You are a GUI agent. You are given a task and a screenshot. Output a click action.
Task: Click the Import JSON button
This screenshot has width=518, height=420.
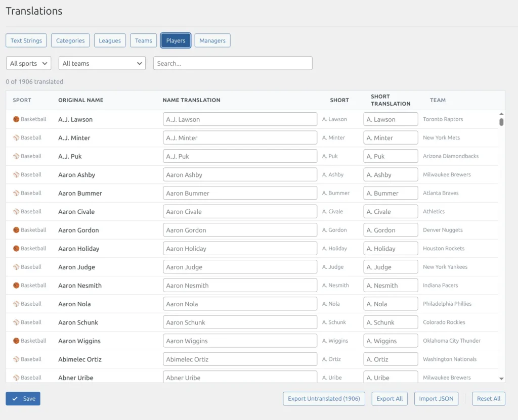click(436, 399)
